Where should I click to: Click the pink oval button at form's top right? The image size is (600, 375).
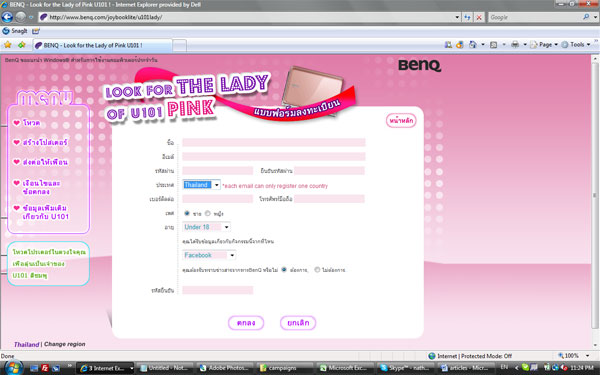pyautogui.click(x=401, y=121)
